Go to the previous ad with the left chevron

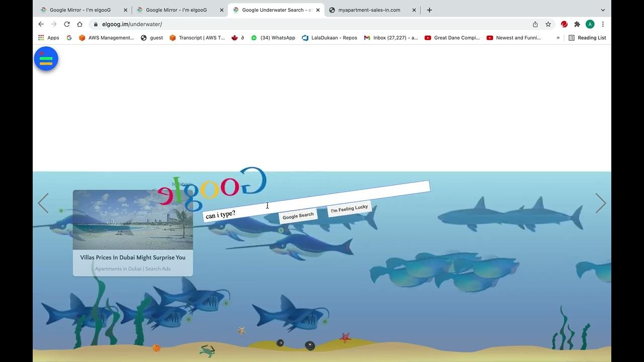pos(43,203)
